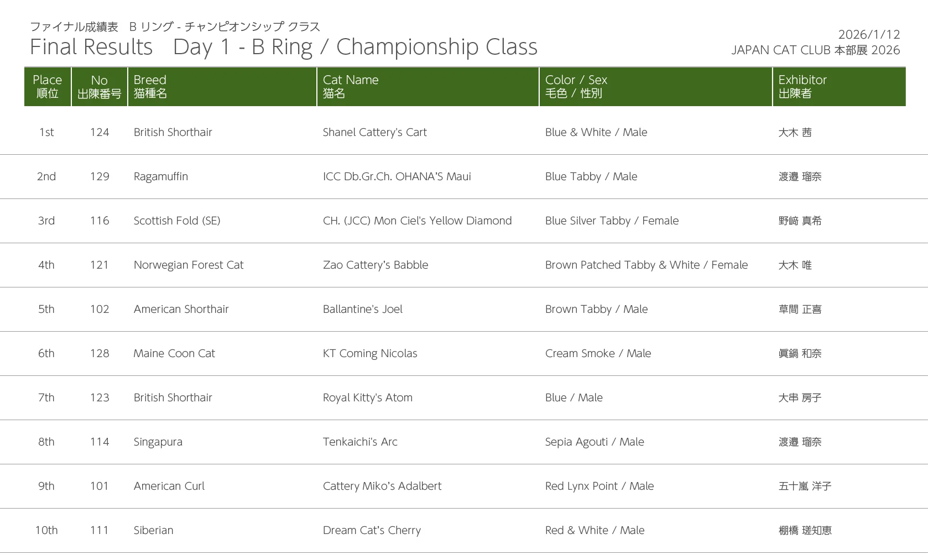Select Dream Cat's Cherry entry
This screenshot has width=928, height=560.
(x=372, y=530)
